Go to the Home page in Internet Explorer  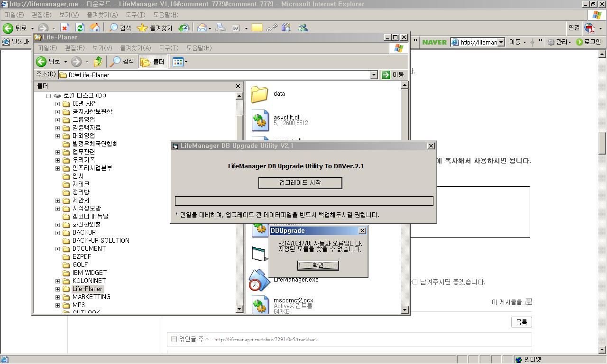[95, 28]
